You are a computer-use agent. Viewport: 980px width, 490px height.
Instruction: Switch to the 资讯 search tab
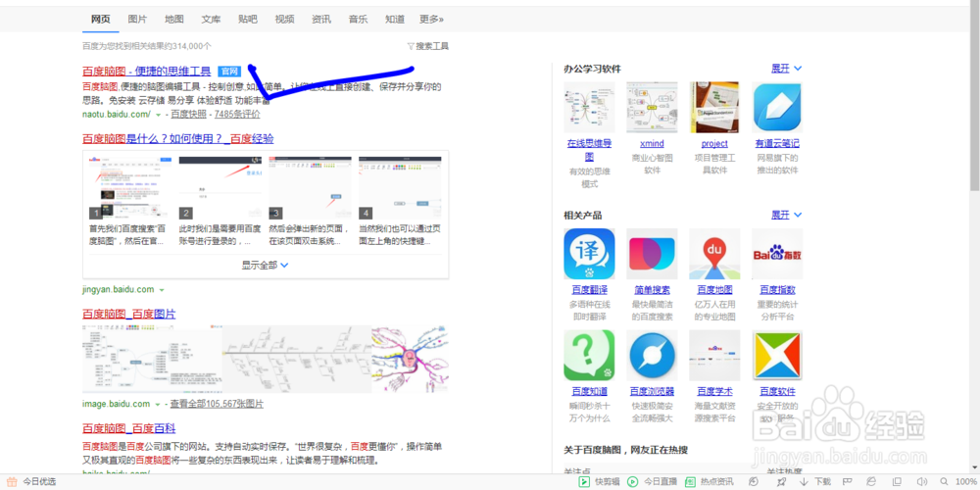point(321,20)
